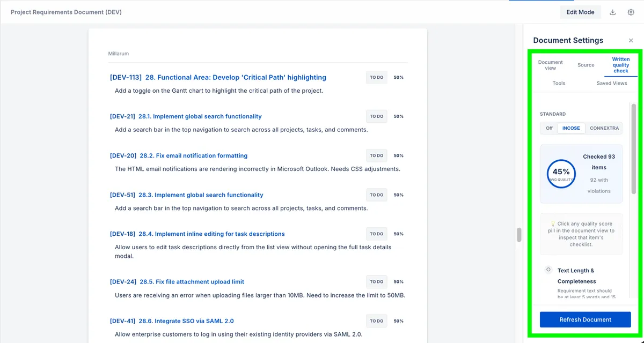Click the description 'Add a toggle on the Gantt chart'

click(x=219, y=91)
